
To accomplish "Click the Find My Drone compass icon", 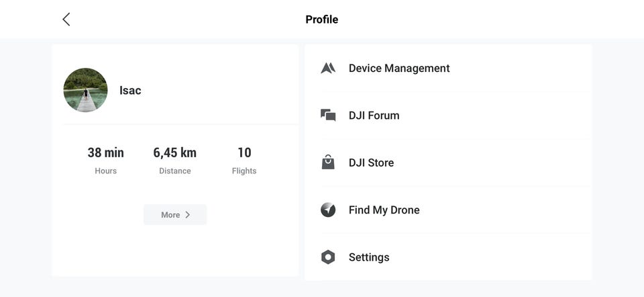I will pyautogui.click(x=328, y=210).
